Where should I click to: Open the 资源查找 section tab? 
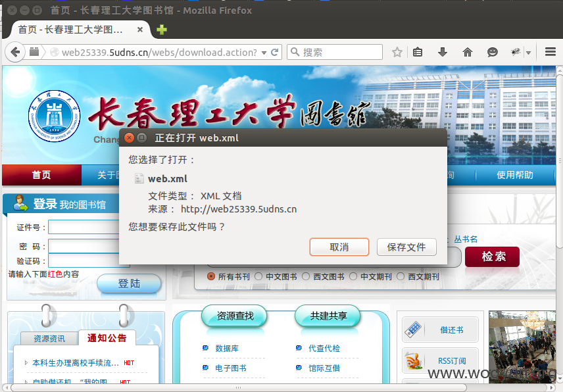pyautogui.click(x=235, y=316)
